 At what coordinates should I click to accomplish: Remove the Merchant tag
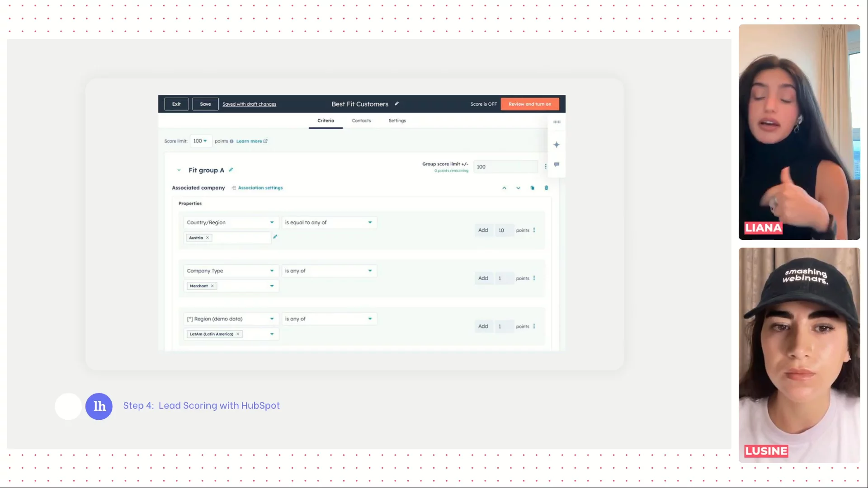tap(212, 286)
